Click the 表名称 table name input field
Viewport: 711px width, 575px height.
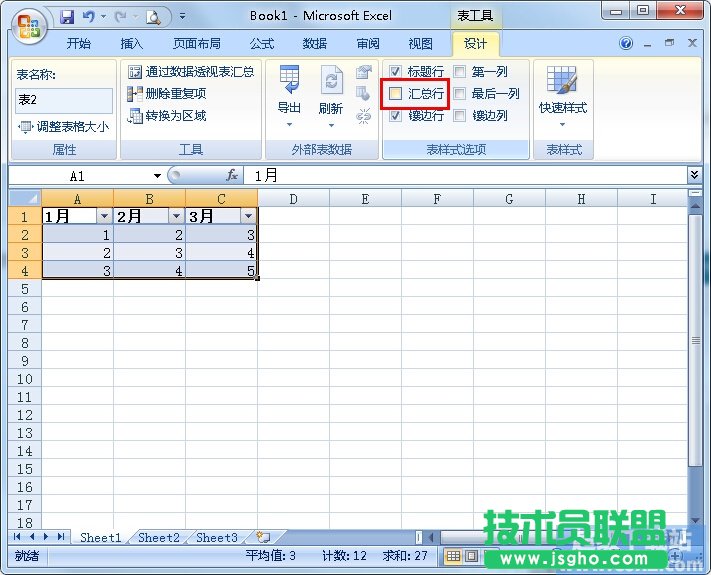[64, 100]
